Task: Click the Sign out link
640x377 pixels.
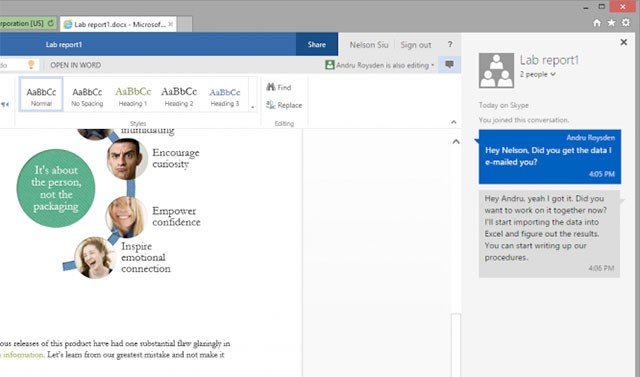Action: point(416,45)
